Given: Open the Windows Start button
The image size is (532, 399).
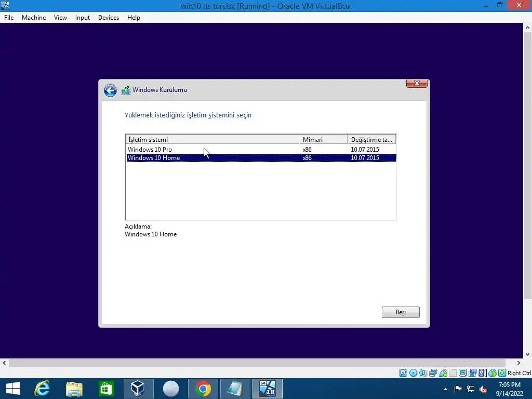Looking at the screenshot, I should [x=13, y=389].
